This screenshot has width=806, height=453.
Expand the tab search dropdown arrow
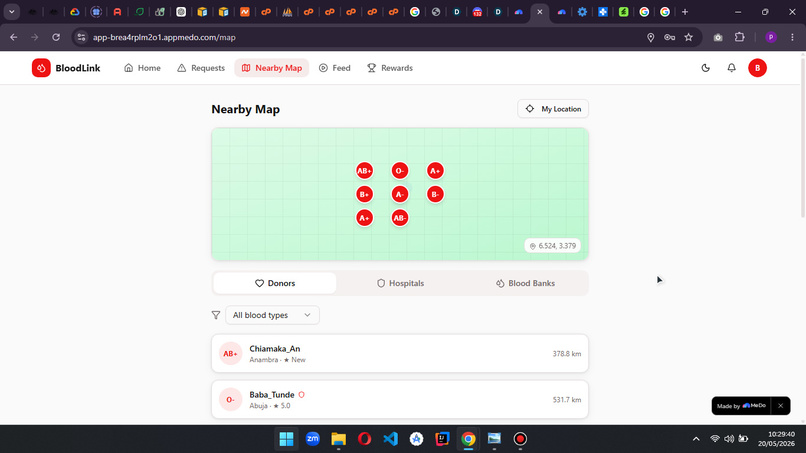pyautogui.click(x=11, y=12)
